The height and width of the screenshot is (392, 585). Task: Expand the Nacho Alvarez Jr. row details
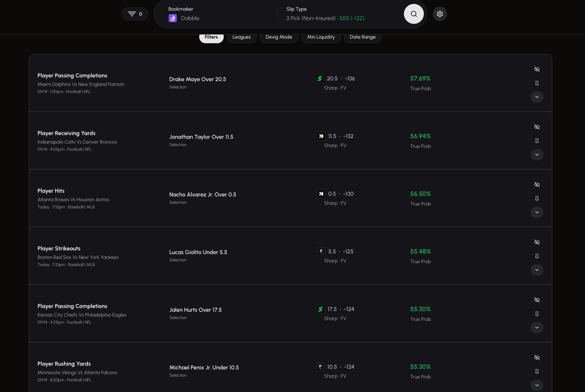[537, 212]
